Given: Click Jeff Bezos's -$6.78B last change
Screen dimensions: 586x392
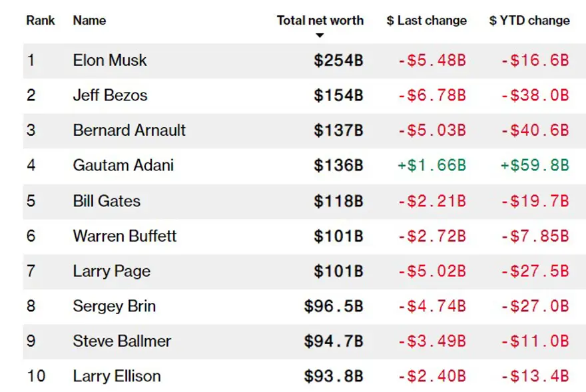Looking at the screenshot, I should tap(432, 96).
